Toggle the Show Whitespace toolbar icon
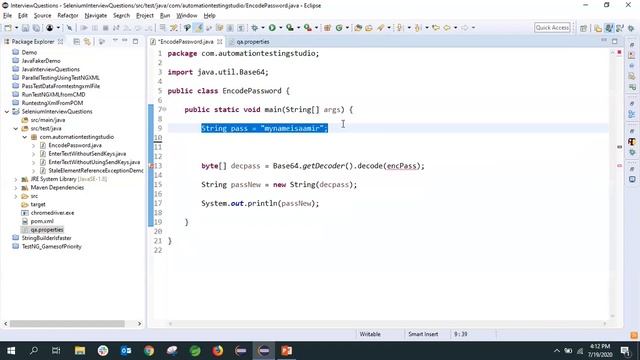Viewport: 640px width, 360px height. tap(241, 28)
